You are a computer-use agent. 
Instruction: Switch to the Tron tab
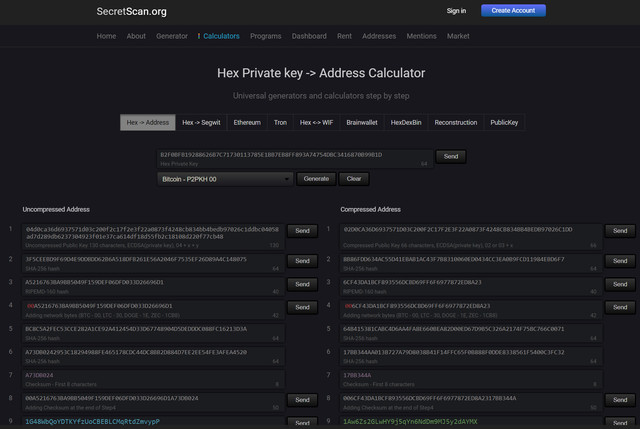pyautogui.click(x=280, y=122)
